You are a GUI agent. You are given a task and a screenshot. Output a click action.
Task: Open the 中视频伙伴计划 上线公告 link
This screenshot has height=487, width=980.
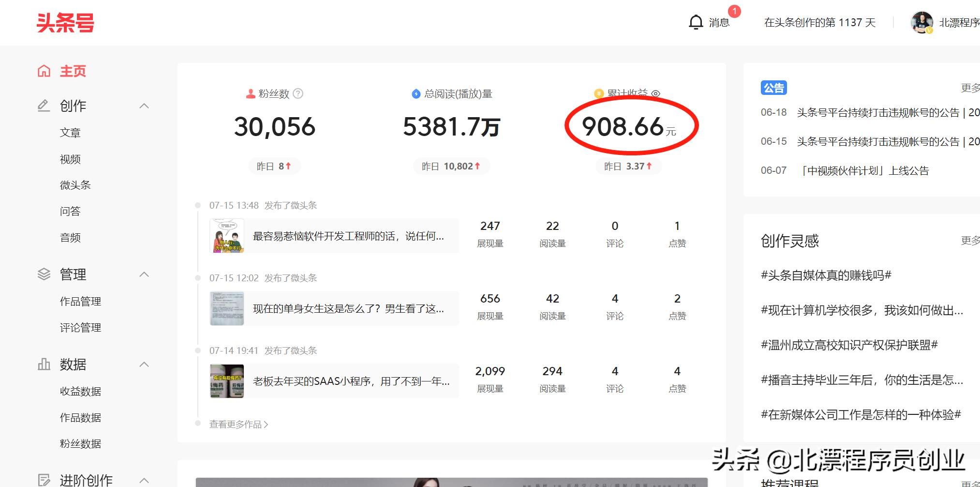(863, 170)
